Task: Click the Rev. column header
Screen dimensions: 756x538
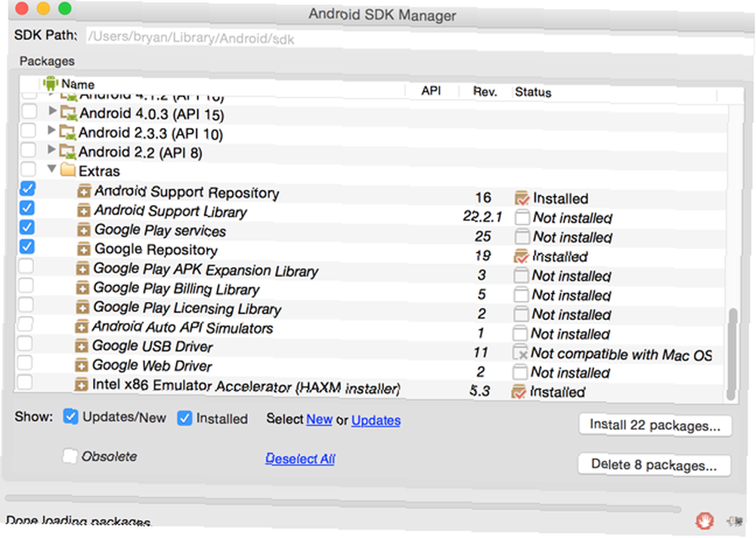Action: click(x=485, y=92)
